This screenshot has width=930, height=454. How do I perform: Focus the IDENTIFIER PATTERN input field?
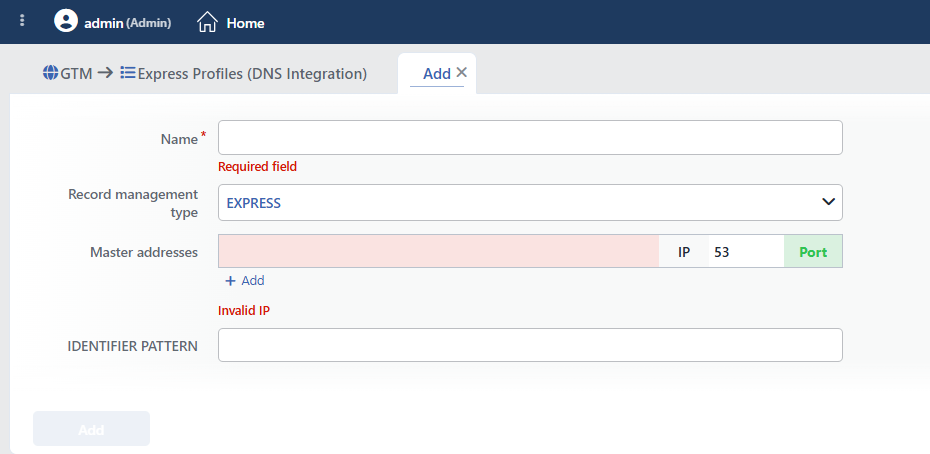(x=530, y=345)
